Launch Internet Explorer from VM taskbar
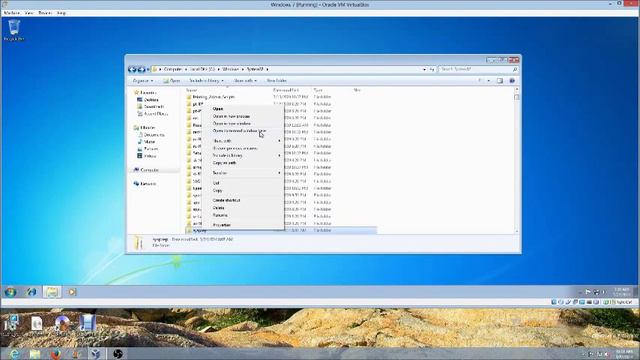The height and width of the screenshot is (360, 640). click(x=31, y=292)
